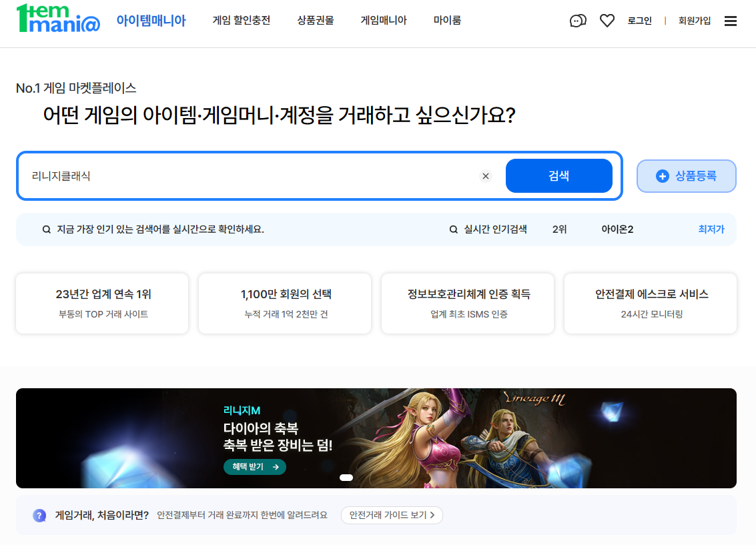
Task: Click the Itemmania logo
Action: coord(58,18)
